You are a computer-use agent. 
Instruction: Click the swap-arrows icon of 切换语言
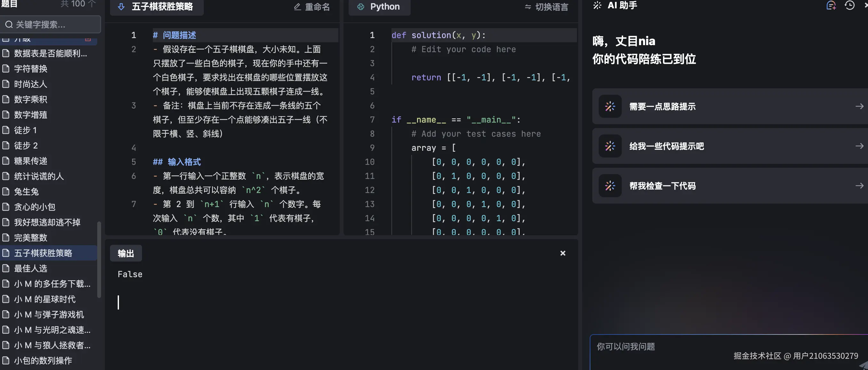(x=528, y=7)
